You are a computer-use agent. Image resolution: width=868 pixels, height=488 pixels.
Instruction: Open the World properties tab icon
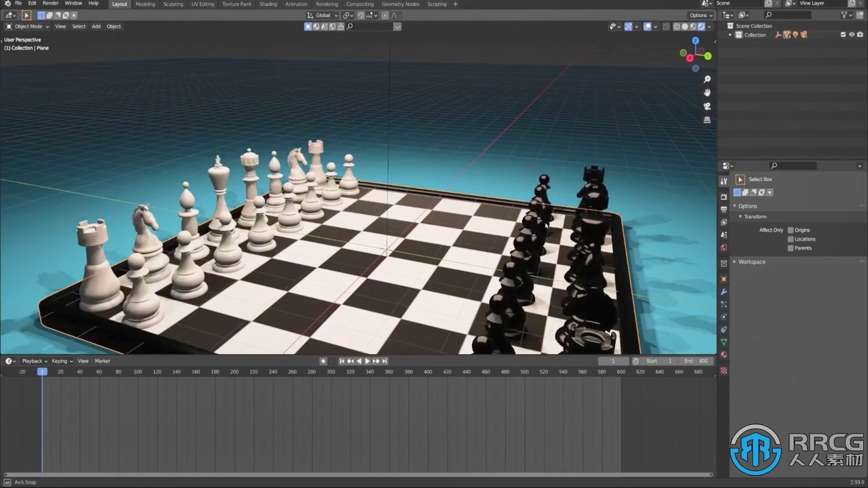pos(724,247)
